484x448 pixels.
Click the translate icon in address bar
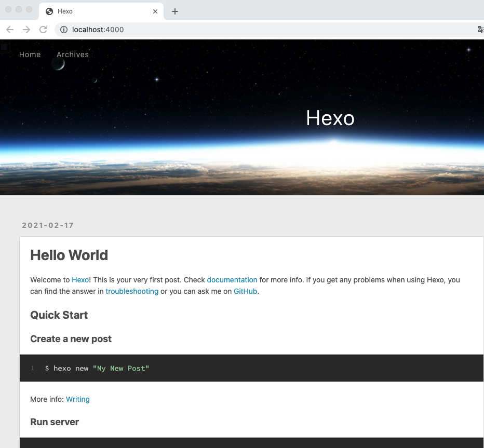[480, 30]
